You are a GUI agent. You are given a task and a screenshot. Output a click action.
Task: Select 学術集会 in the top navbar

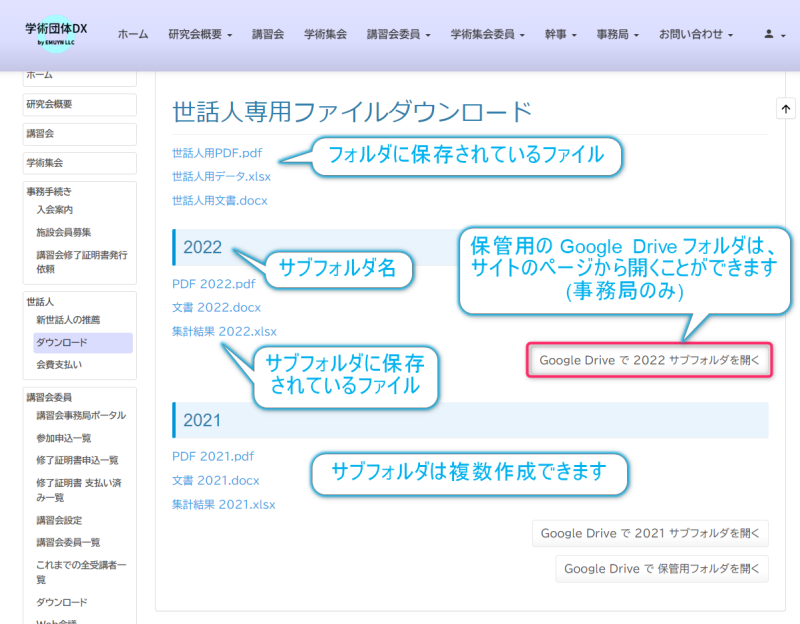click(325, 34)
